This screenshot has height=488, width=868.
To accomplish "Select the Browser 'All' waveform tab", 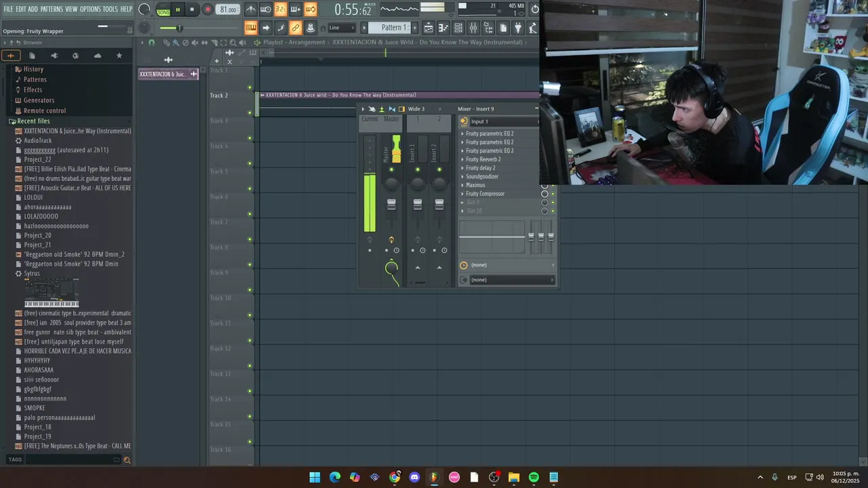I will [11, 56].
